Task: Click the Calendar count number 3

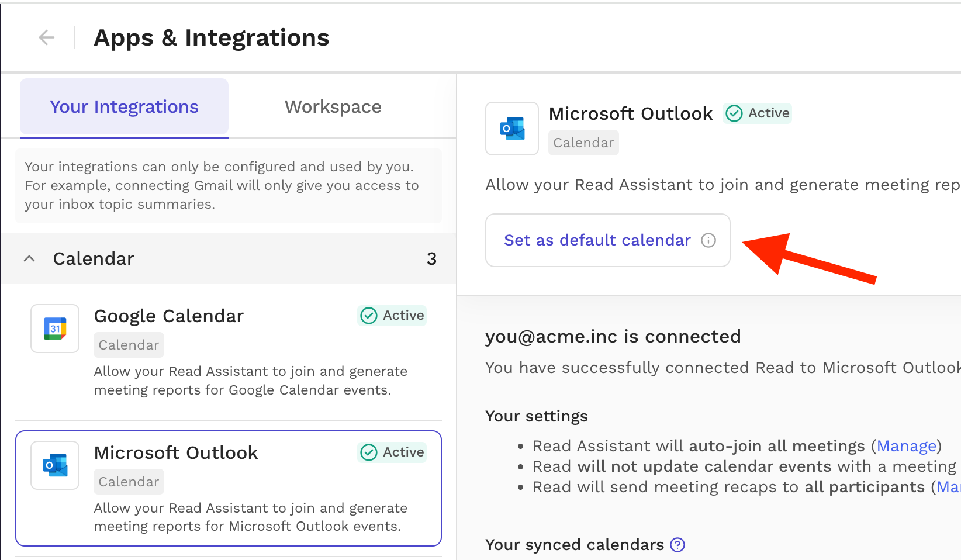Action: point(431,258)
